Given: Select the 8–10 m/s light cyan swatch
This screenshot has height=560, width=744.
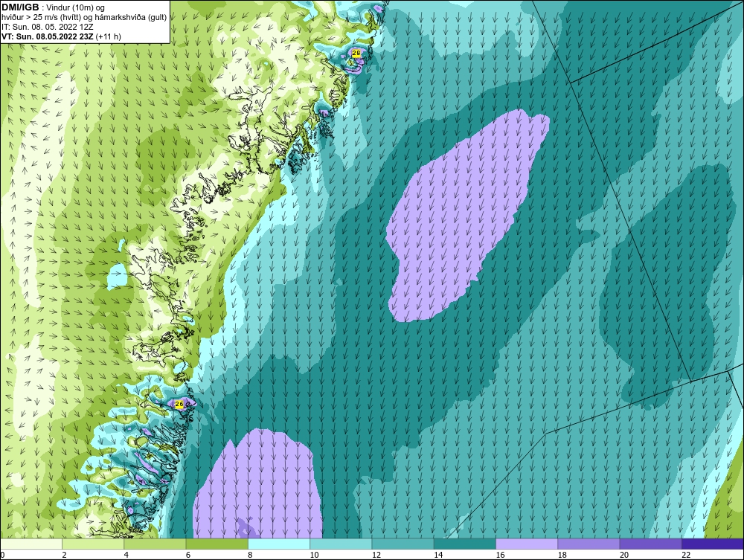Looking at the screenshot, I should [279, 544].
